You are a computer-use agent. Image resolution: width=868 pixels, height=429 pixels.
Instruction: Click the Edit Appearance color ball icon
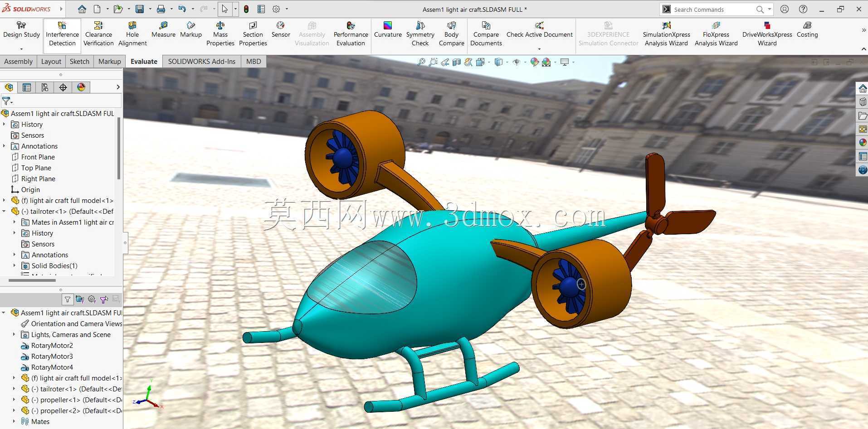click(x=535, y=62)
